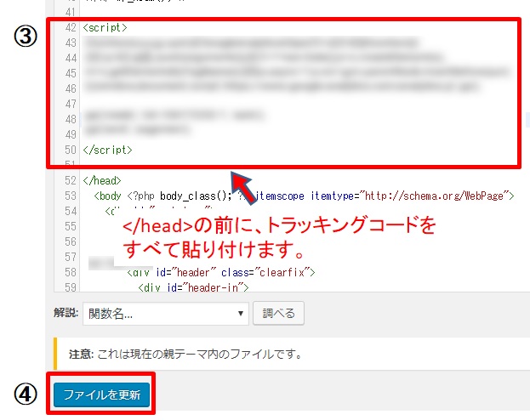Click the arrow on the 関数名 combo box

pos(242,313)
